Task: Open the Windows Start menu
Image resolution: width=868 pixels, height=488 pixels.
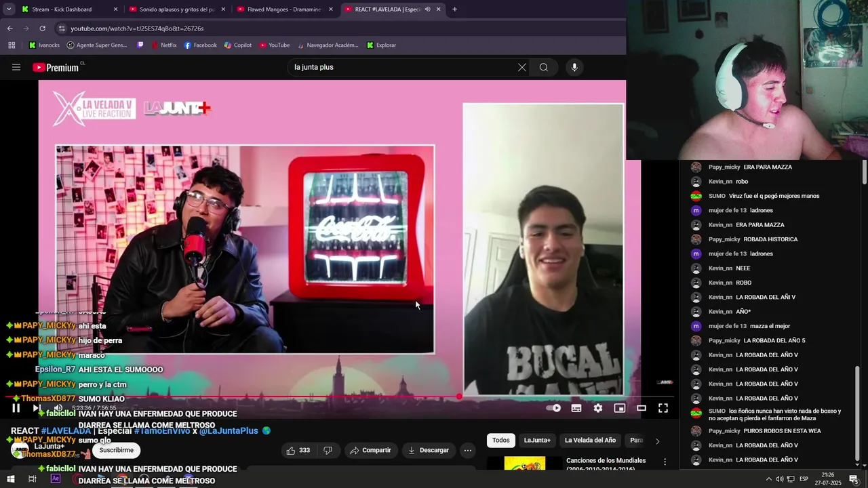Action: (x=10, y=479)
